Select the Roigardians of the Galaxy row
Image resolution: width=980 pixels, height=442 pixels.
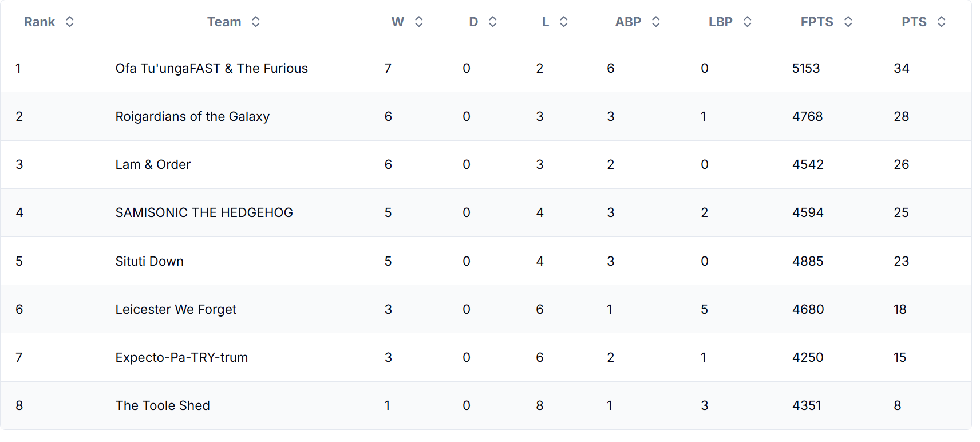tap(192, 116)
